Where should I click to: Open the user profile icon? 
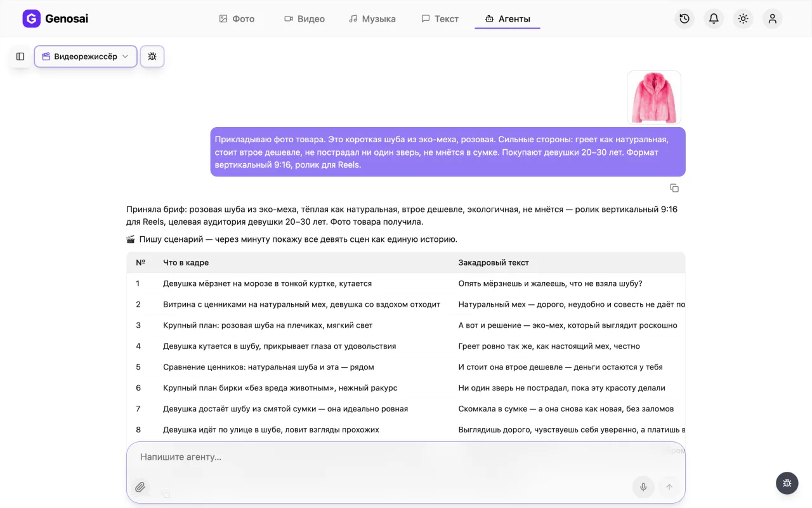click(x=772, y=18)
